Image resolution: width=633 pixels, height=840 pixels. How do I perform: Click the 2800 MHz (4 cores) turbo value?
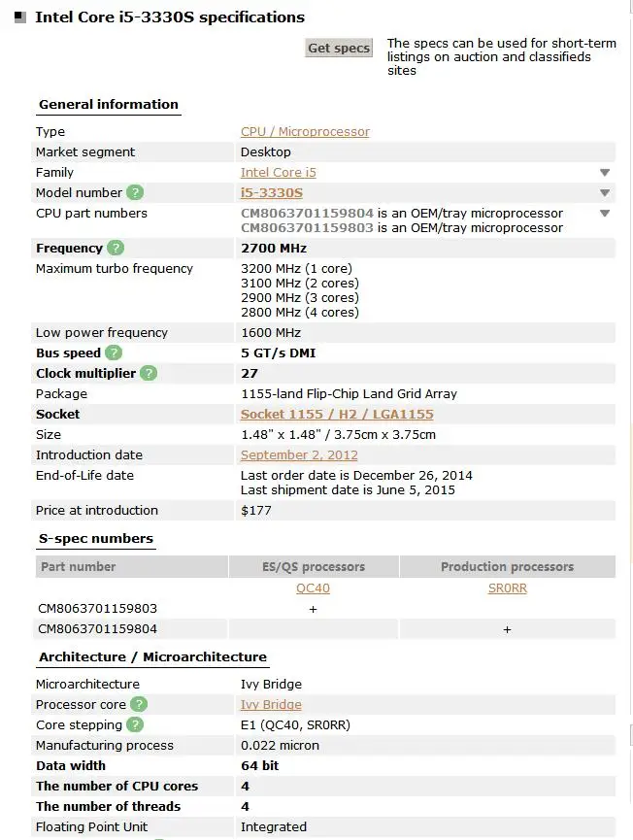coord(300,313)
